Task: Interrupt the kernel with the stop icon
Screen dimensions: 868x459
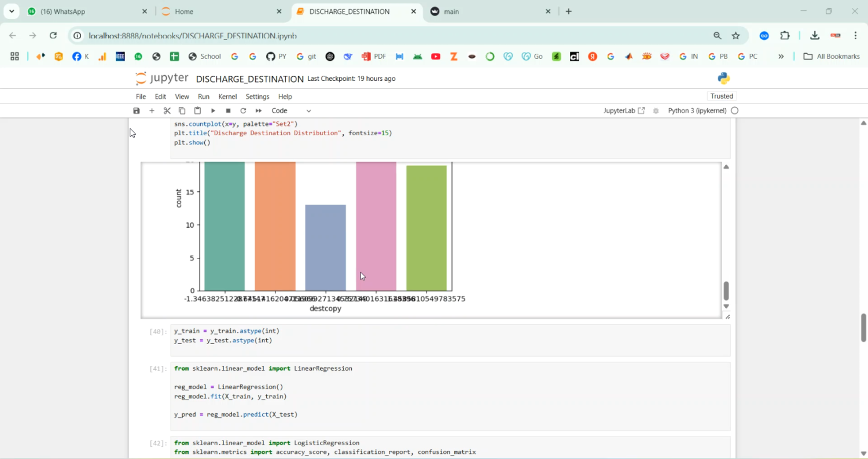Action: point(228,110)
